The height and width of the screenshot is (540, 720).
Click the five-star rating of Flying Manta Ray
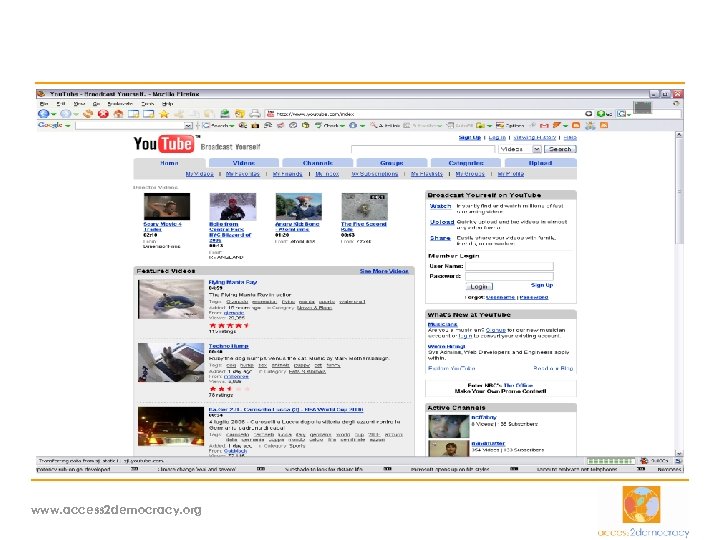point(229,326)
